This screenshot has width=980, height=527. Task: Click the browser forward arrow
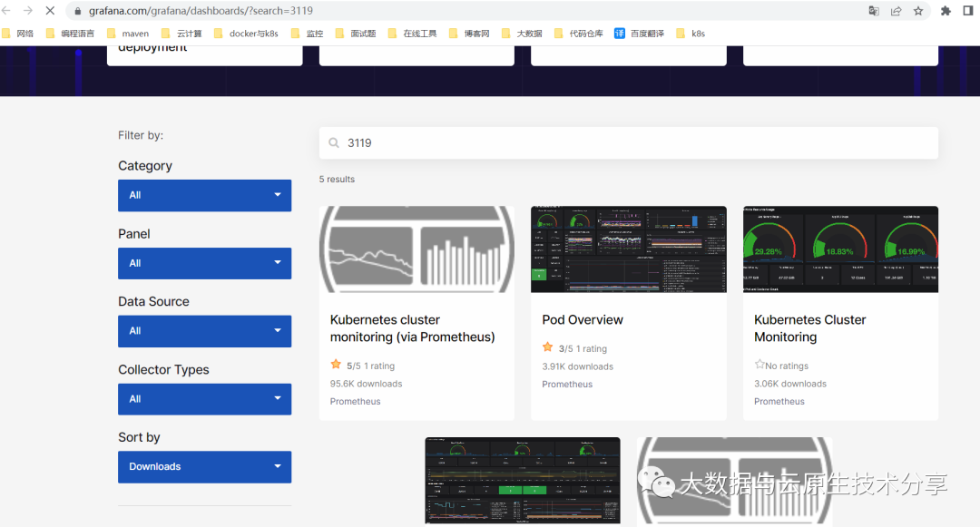(x=28, y=11)
